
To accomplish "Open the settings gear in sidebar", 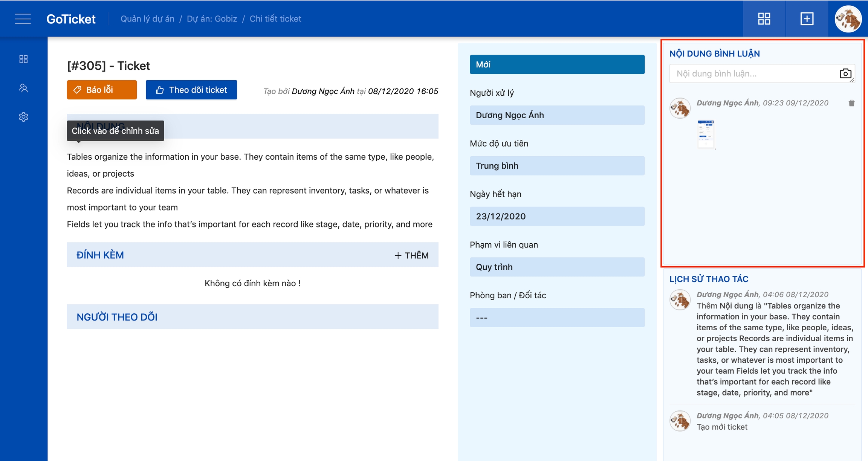I will coord(23,117).
